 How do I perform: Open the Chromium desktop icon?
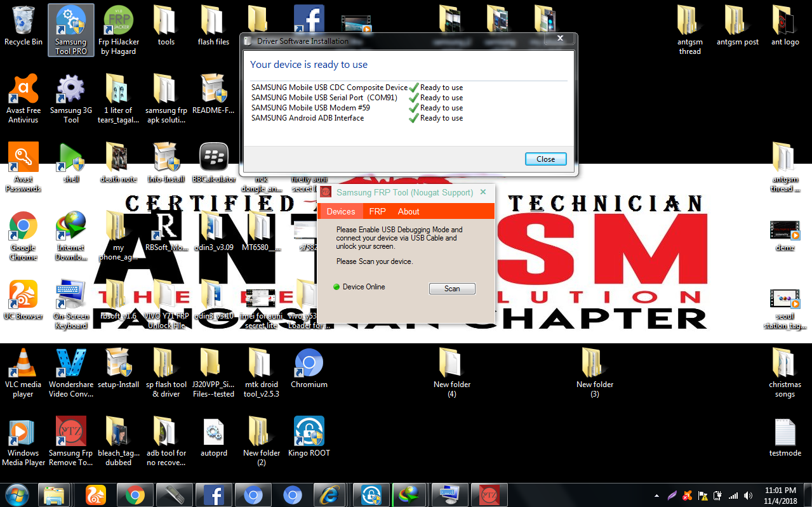tap(309, 369)
